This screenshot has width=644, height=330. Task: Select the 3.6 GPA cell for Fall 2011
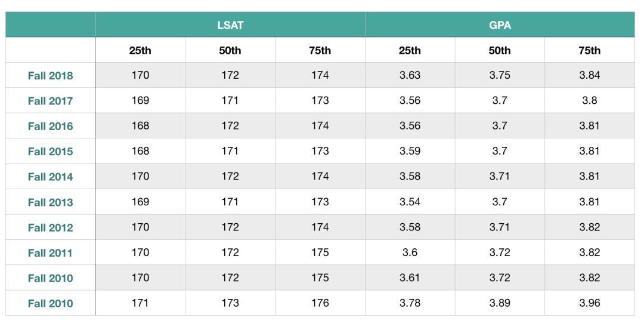[410, 252]
